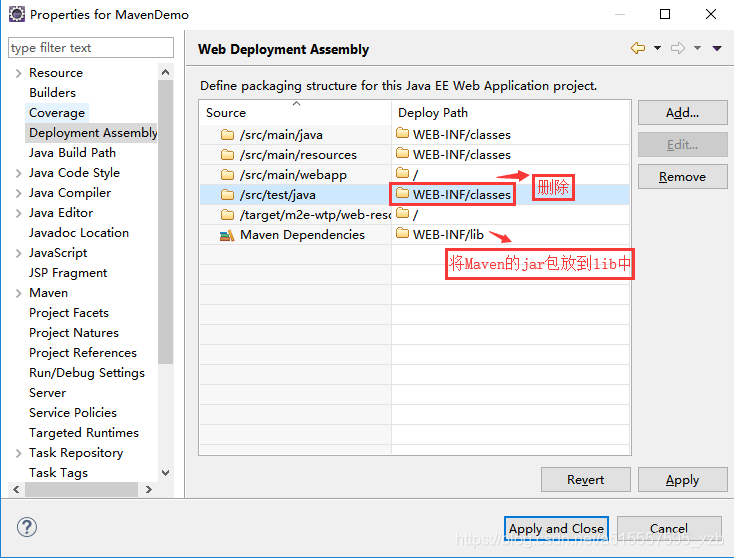Click Apply and Close button
Screen dimensions: 734x558
point(556,529)
